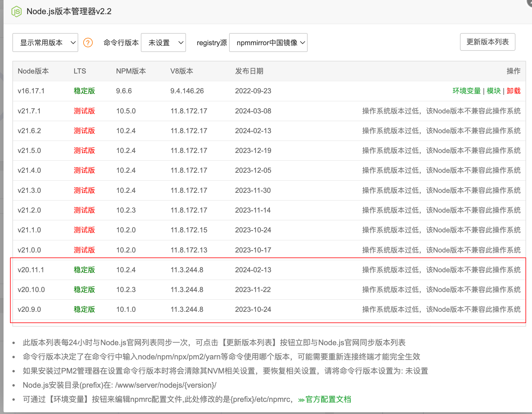Screen dimensions: 532x414
Task: Click V8 version 11.8.172.13
Action: (189, 250)
